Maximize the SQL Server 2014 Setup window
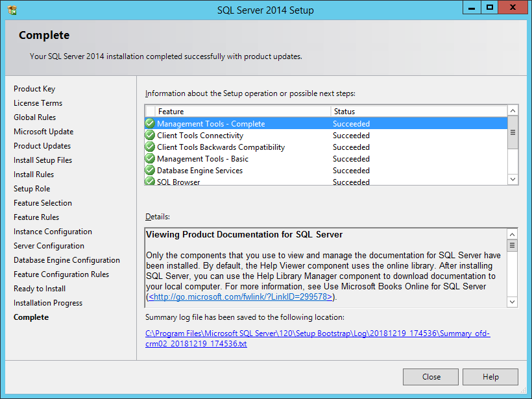This screenshot has width=532, height=399. (490, 8)
